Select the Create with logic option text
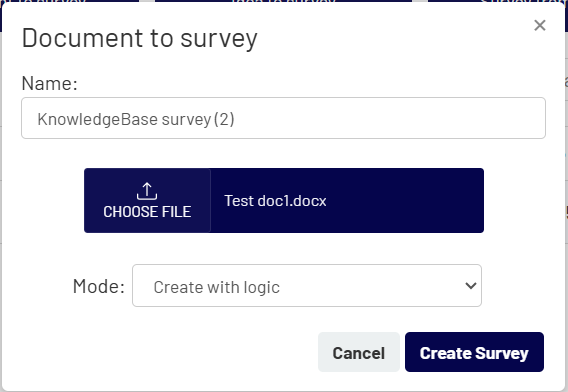568x392 pixels. pyautogui.click(x=216, y=287)
